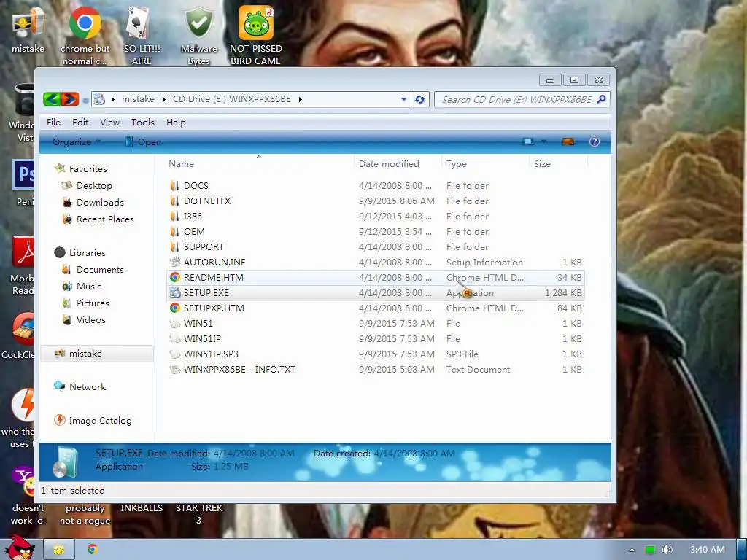
Task: Open view options dropdown arrow
Action: [x=543, y=141]
